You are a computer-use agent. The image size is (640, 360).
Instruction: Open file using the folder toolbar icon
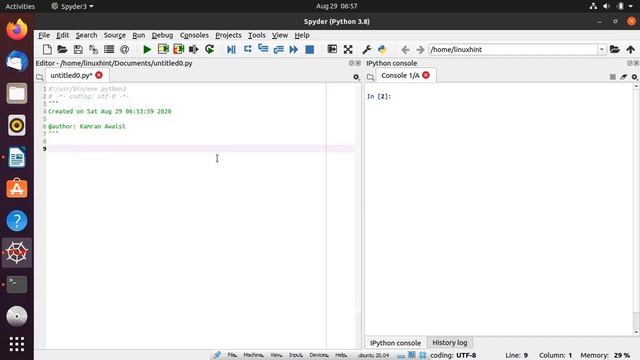point(62,49)
